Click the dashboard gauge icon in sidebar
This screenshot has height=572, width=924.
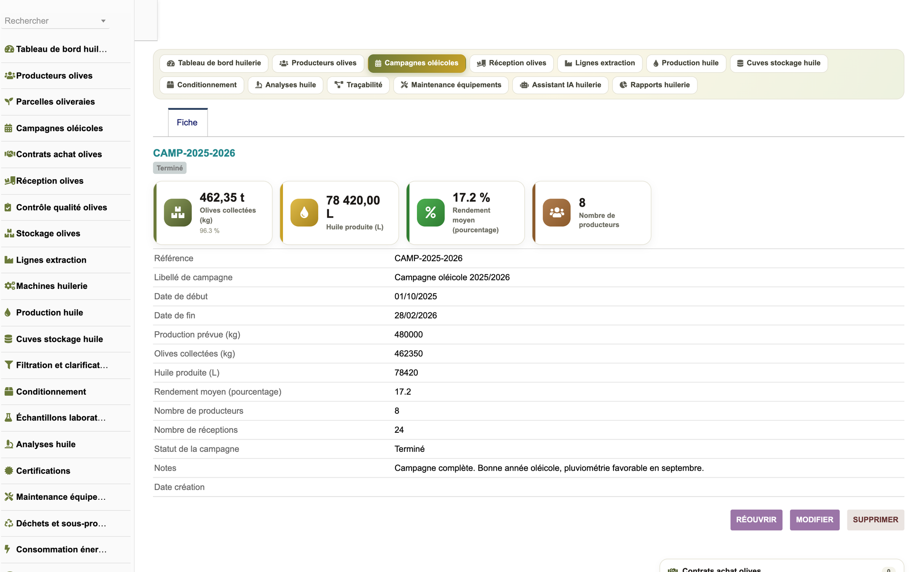[9, 49]
